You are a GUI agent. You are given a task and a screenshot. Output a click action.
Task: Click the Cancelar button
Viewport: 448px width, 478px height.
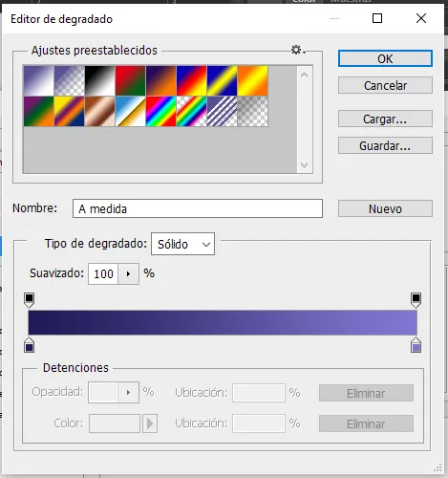385,85
